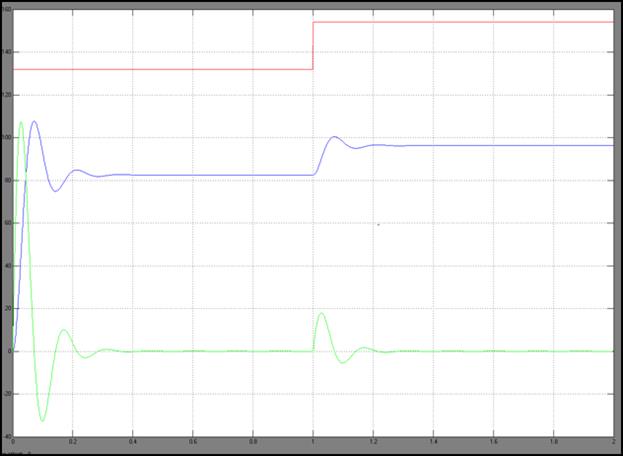This screenshot has width=623, height=456.
Task: Select the 0.6 time axis label
Action: click(x=193, y=441)
